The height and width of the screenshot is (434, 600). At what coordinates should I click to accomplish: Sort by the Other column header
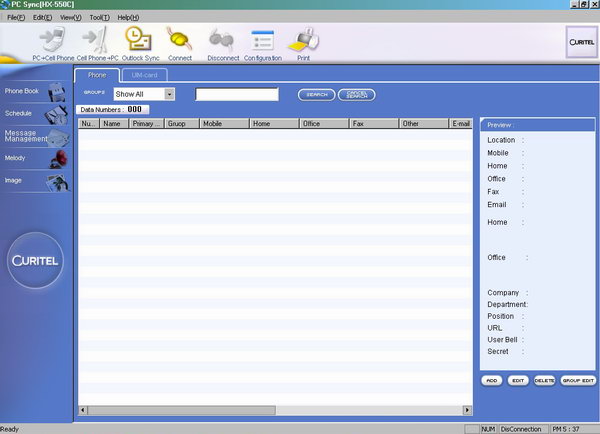point(424,124)
